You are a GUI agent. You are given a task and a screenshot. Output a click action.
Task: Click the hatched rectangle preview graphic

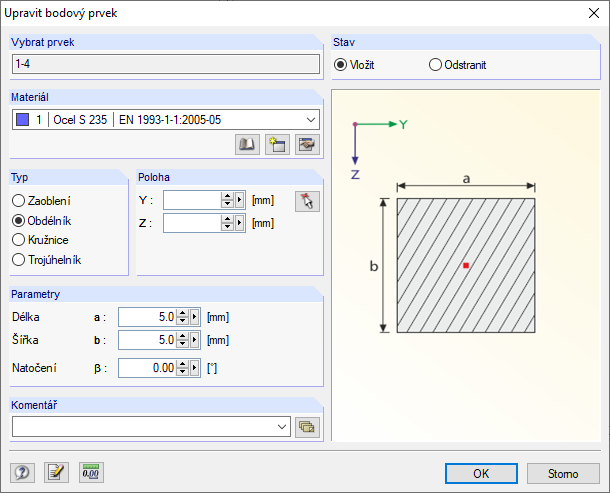[466, 265]
